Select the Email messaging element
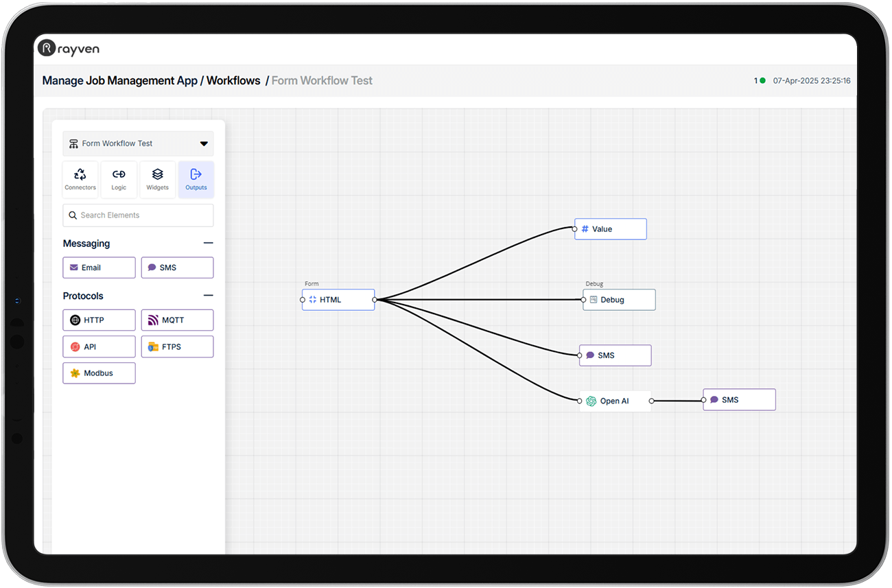The width and height of the screenshot is (892, 588). (99, 268)
